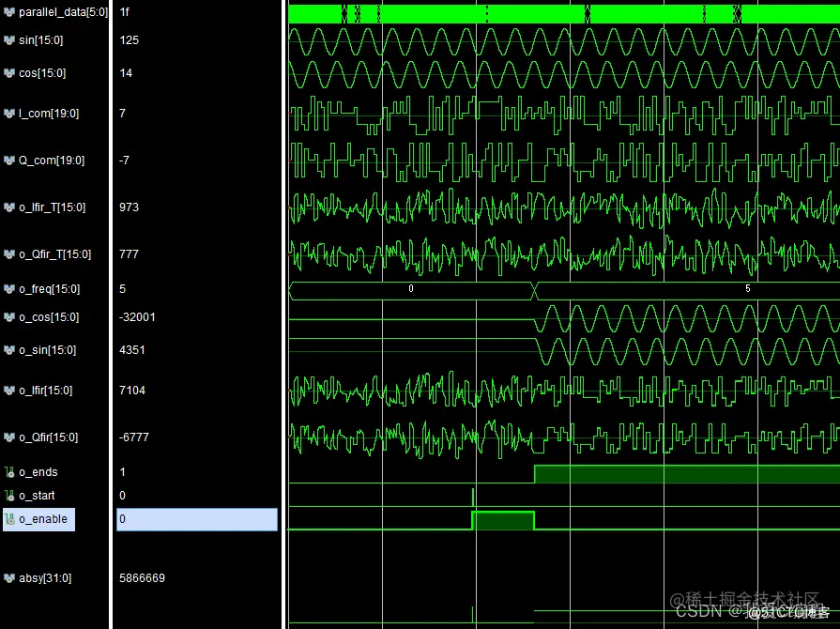
Task: Select the sin[15:0] signal row
Action: coord(40,40)
